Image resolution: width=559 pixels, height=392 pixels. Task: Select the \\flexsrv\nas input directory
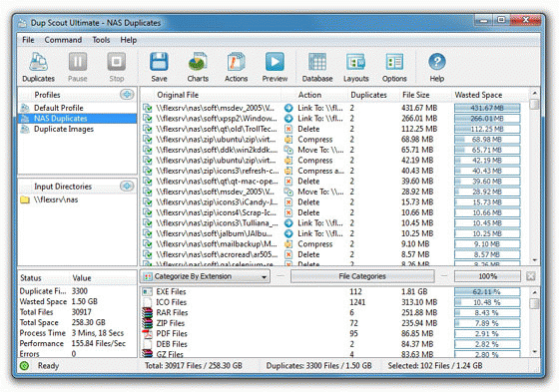pyautogui.click(x=78, y=199)
